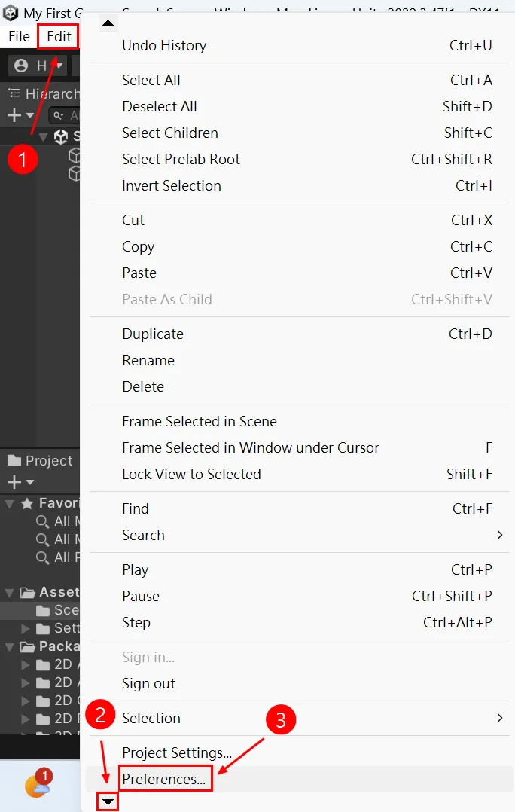Image resolution: width=515 pixels, height=812 pixels.
Task: Click the Hierarchy panel list icon
Action: point(14,93)
